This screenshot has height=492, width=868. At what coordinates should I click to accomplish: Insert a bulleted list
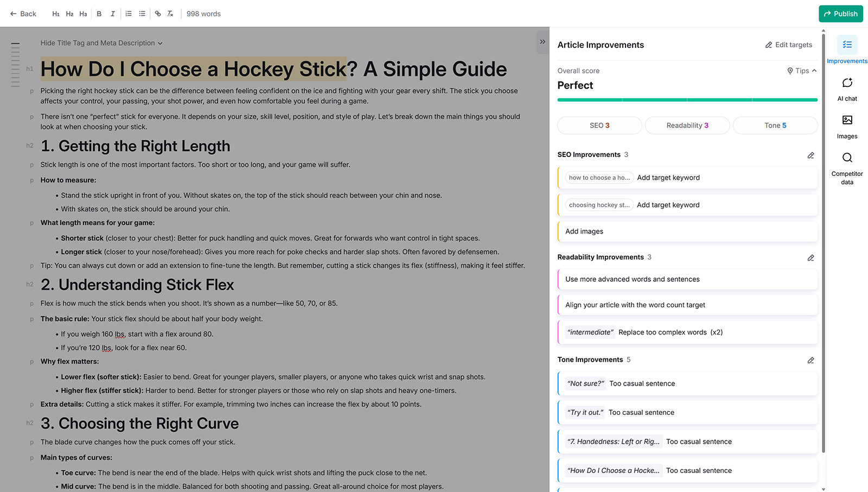click(x=142, y=14)
